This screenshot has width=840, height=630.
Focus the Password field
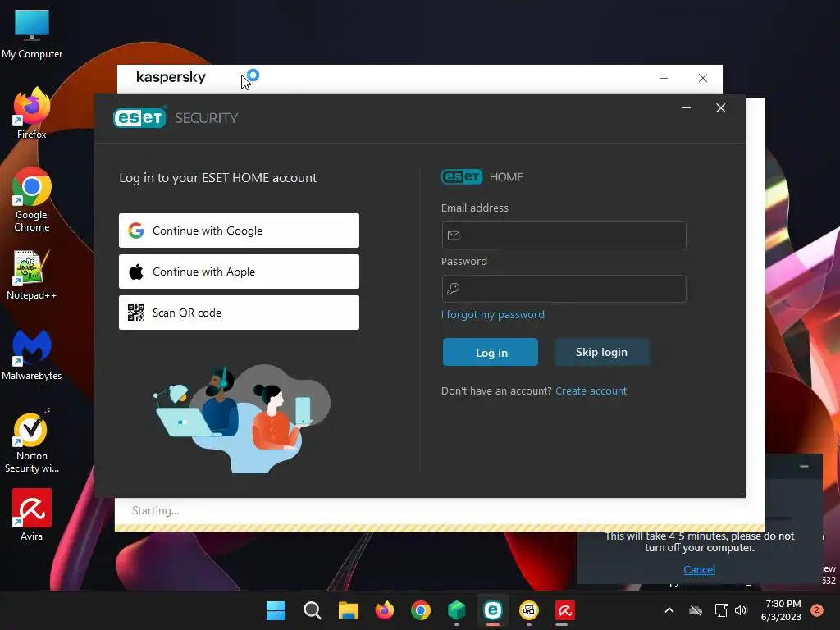point(564,289)
